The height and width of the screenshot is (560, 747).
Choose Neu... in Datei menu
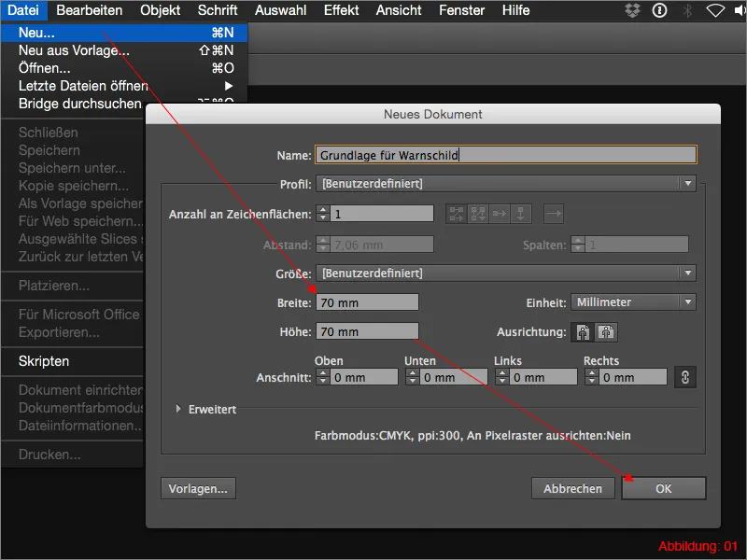[x=125, y=33]
